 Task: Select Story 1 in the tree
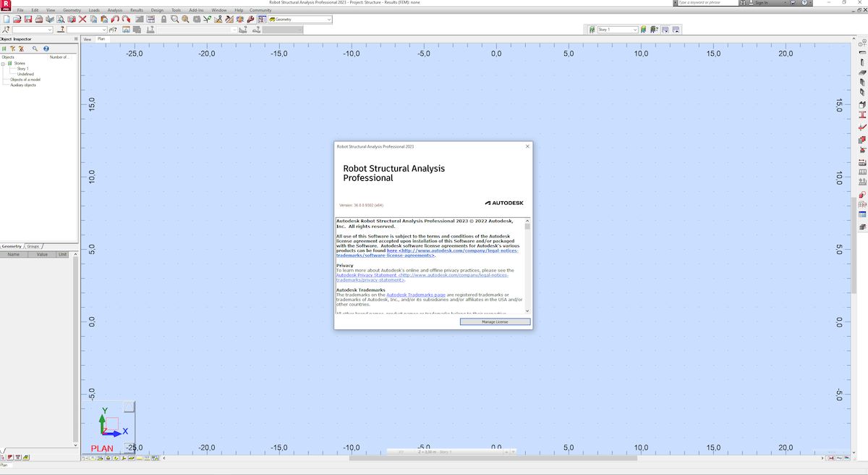pyautogui.click(x=22, y=69)
